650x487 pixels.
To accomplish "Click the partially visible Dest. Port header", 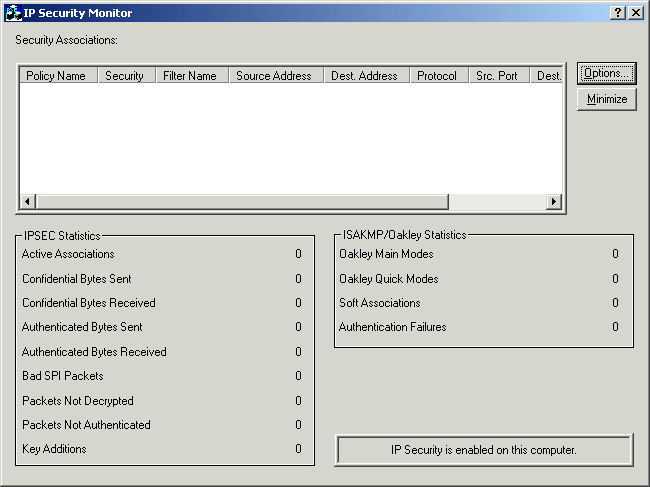I will pyautogui.click(x=547, y=76).
